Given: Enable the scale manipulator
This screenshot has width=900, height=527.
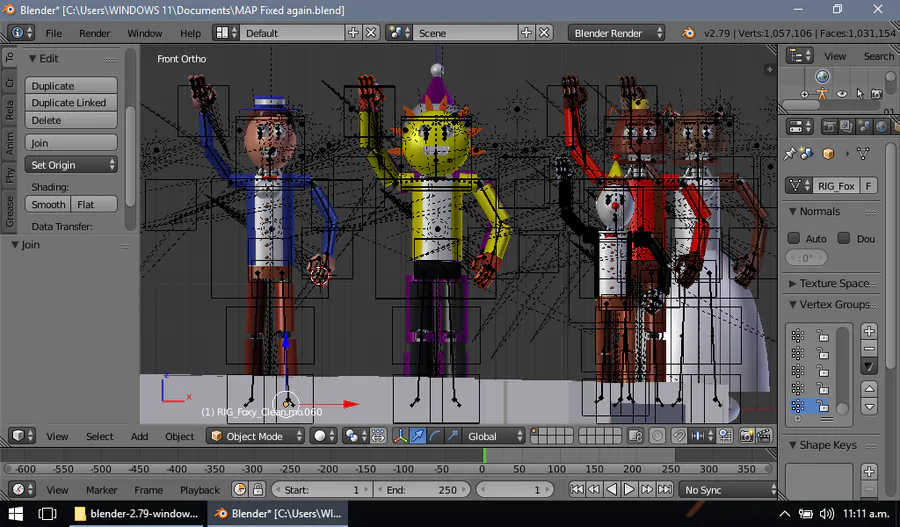Looking at the screenshot, I should 452,436.
